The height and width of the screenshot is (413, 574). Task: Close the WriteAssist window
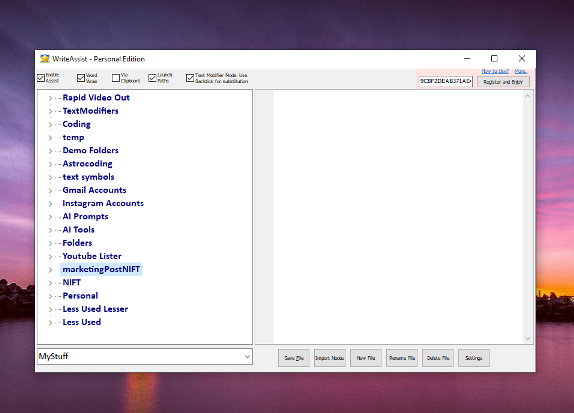522,59
